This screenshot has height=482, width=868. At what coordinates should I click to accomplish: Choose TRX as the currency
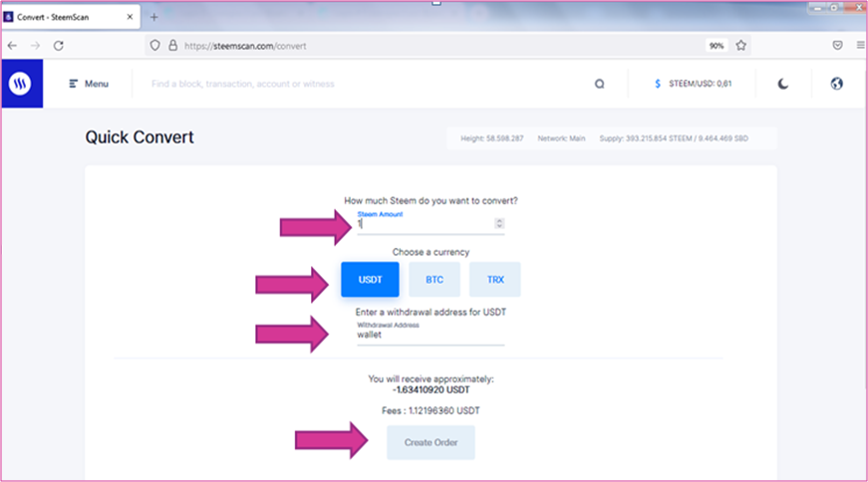point(495,280)
